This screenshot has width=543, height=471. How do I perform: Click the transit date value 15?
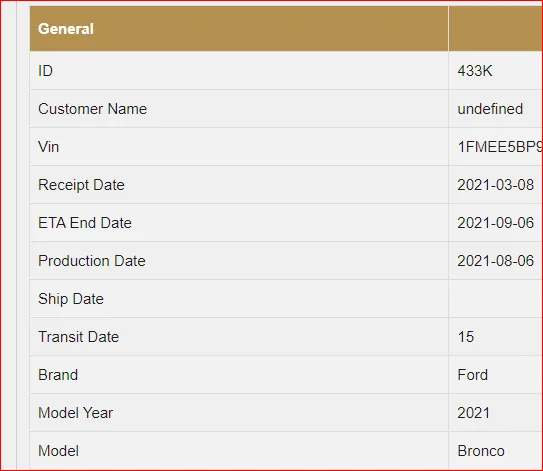pyautogui.click(x=465, y=337)
